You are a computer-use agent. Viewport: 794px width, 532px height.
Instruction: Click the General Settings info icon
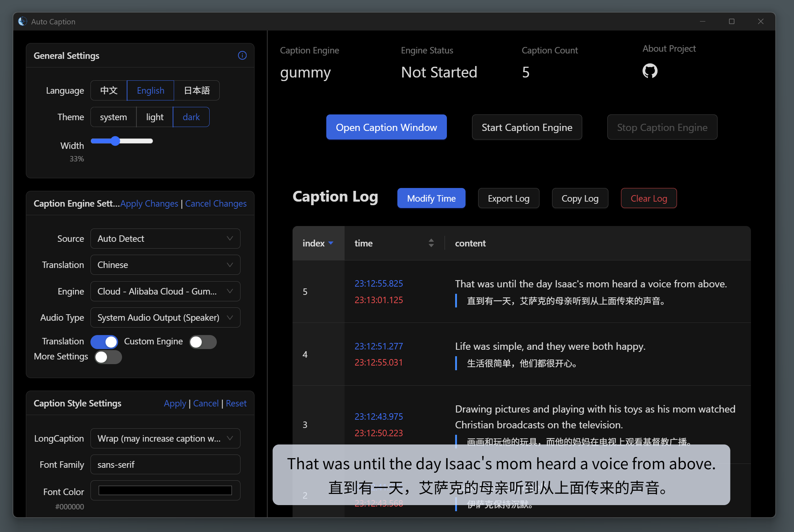point(242,55)
